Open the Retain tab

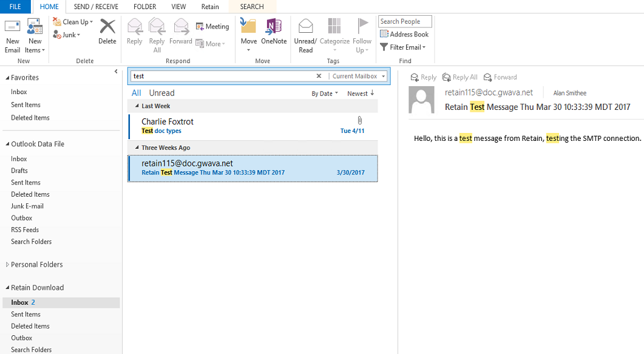click(x=210, y=7)
